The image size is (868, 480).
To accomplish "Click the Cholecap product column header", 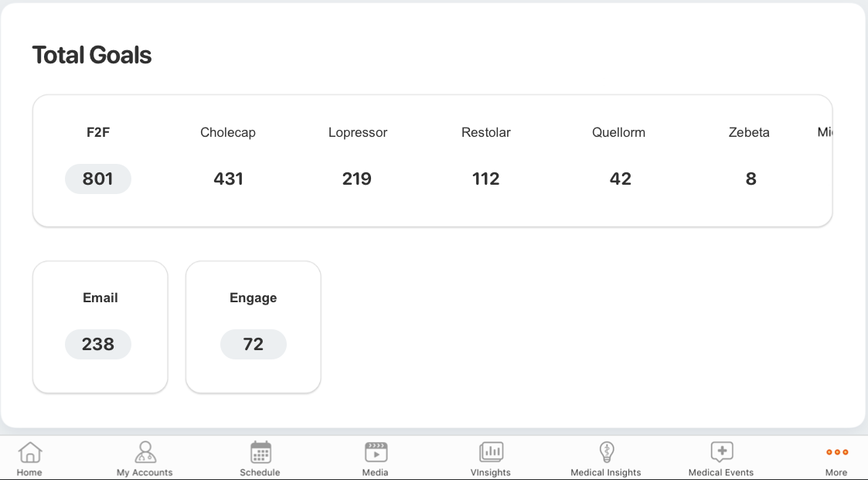I will pyautogui.click(x=228, y=132).
